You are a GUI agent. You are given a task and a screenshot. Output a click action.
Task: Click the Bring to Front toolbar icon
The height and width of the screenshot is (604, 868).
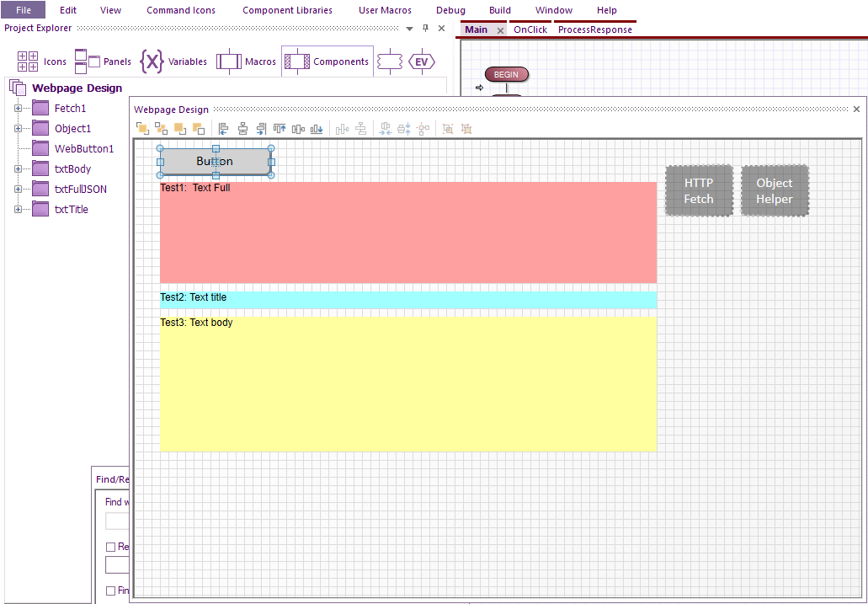142,129
